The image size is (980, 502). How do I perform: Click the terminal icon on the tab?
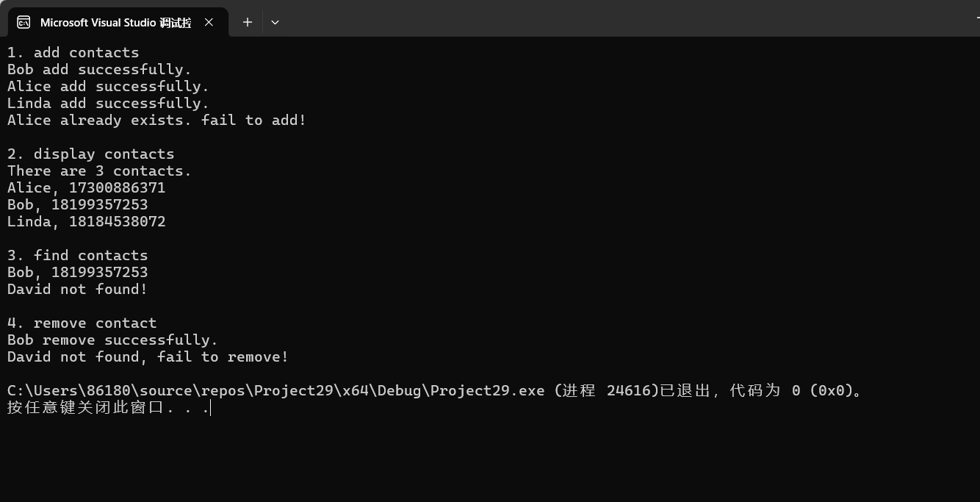coord(24,22)
